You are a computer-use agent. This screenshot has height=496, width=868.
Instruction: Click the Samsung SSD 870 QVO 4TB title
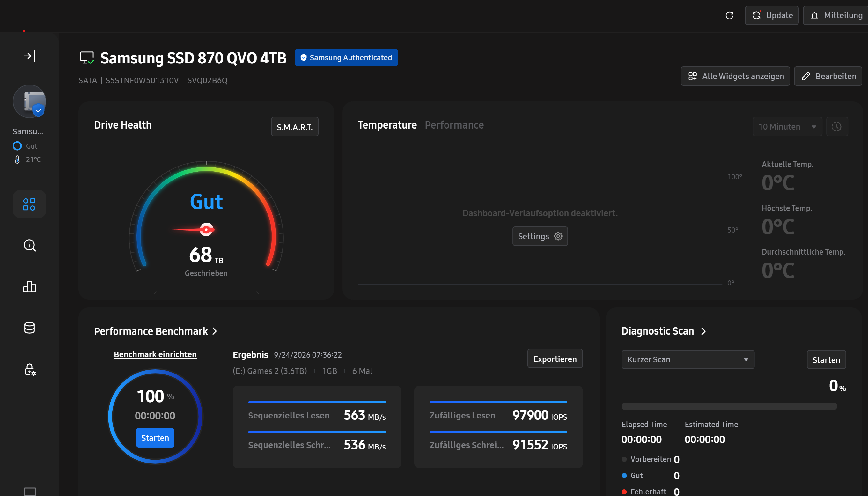(x=193, y=58)
